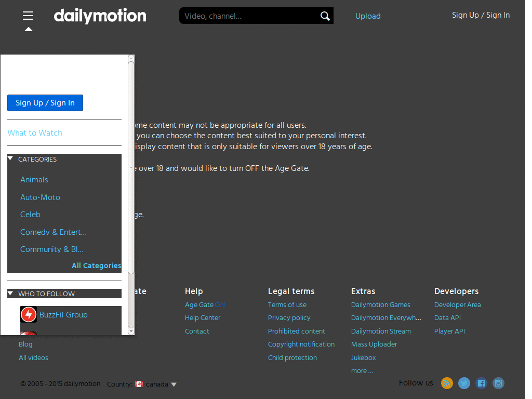
Task: Open Mass Uploader
Action: click(374, 344)
